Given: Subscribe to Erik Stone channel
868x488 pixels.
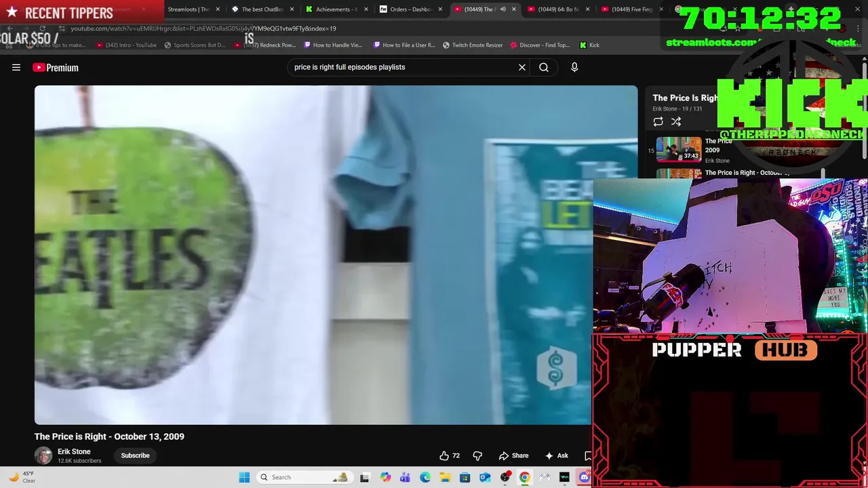Looking at the screenshot, I should [135, 455].
